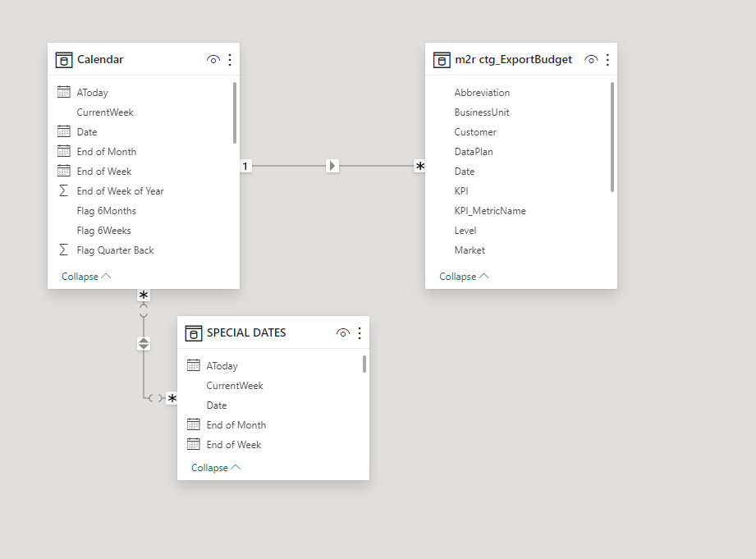Click the m2r ctg_ExportBudget table icon

[442, 60]
